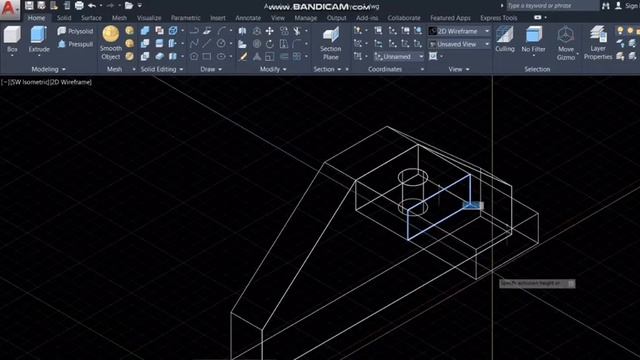Click the Erase tool icon
Viewport: 640px width, 360px height.
click(243, 56)
